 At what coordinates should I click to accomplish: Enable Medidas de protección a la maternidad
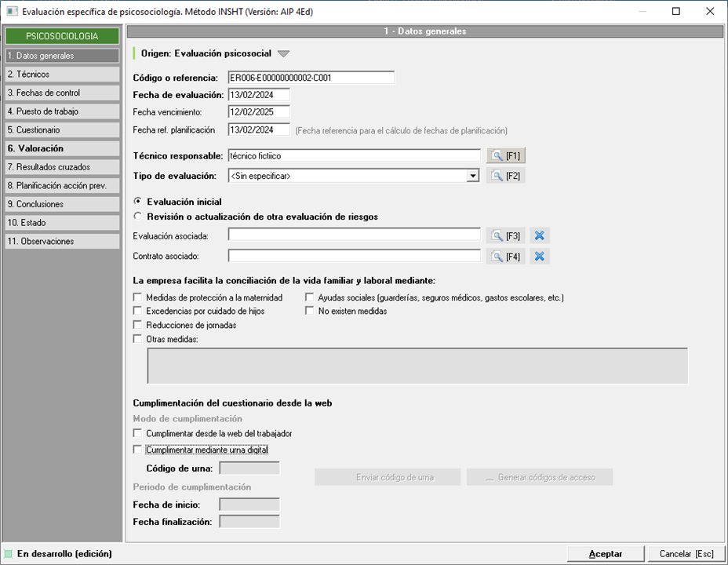(139, 298)
